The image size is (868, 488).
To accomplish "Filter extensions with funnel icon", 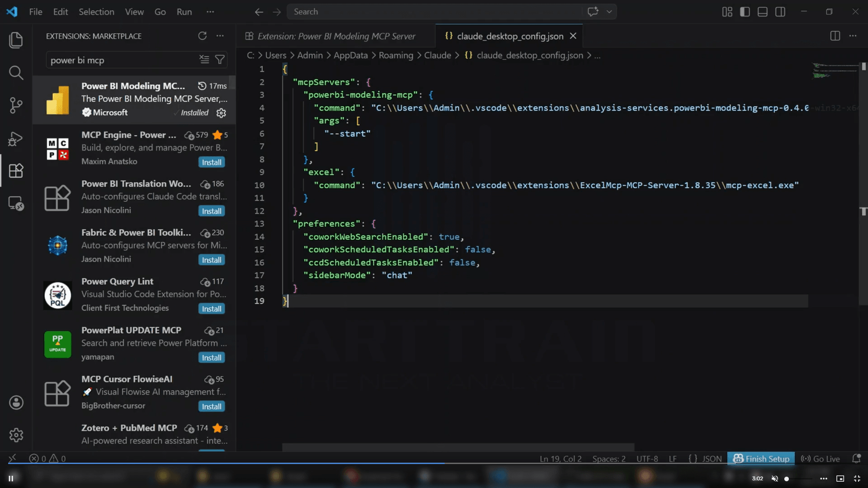I will click(x=220, y=60).
